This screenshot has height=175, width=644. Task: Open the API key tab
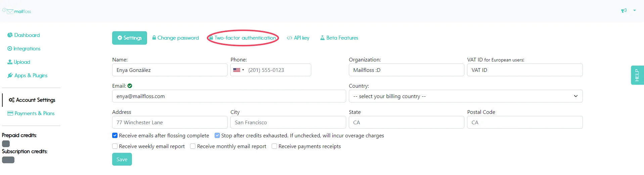[x=298, y=38]
